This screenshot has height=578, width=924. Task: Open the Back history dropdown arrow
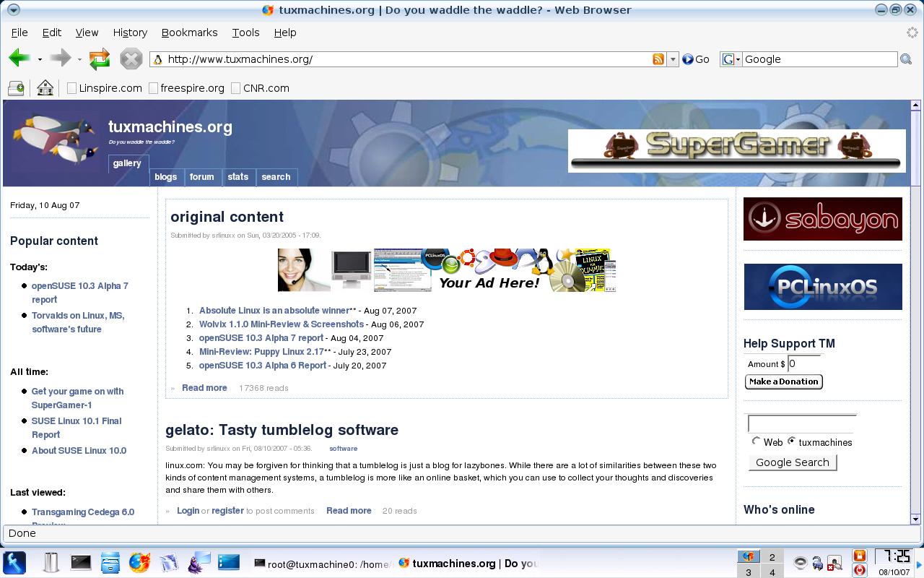pyautogui.click(x=40, y=59)
